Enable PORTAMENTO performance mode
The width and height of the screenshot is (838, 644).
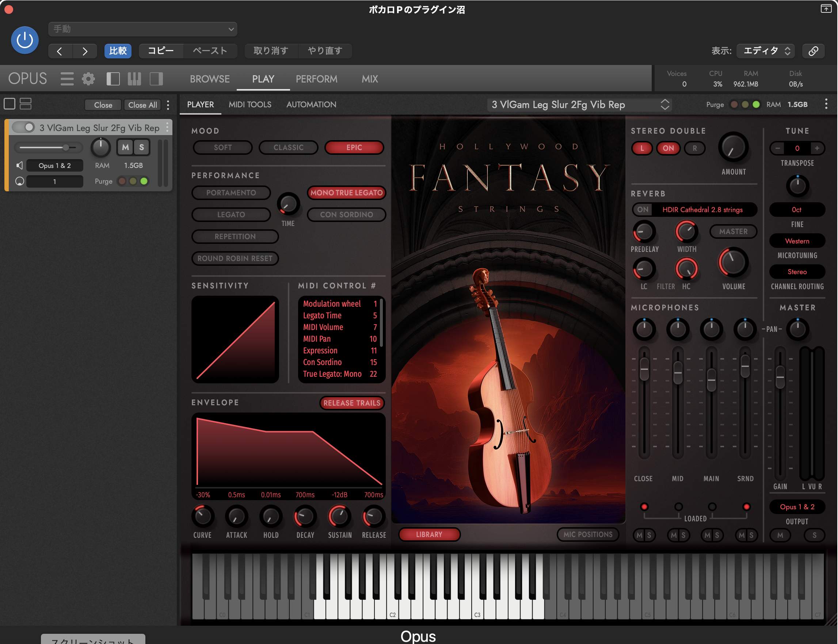[231, 193]
